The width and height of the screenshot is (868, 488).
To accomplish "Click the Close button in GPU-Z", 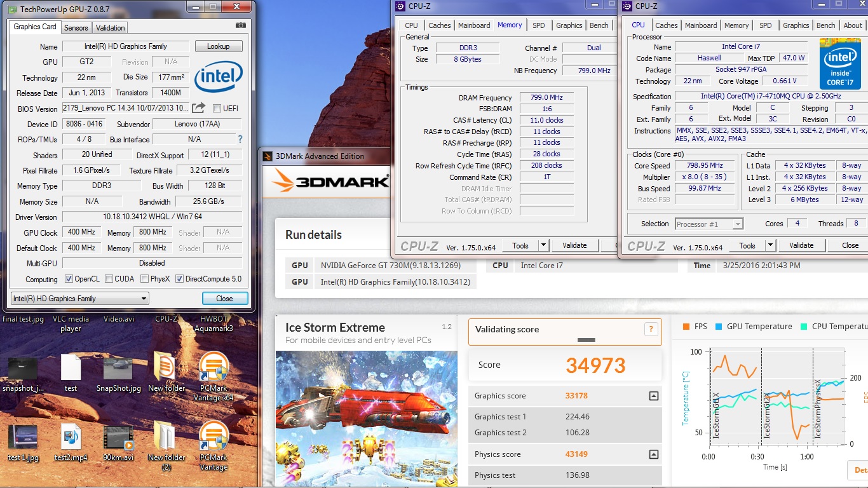I will coord(224,299).
